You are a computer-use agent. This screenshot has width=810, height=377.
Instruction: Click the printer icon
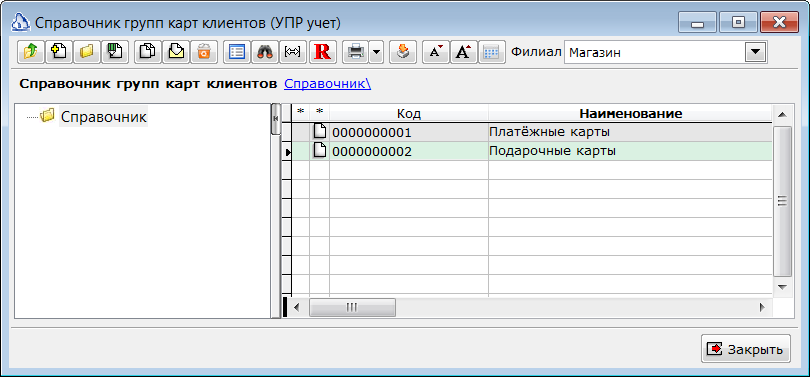pyautogui.click(x=356, y=52)
